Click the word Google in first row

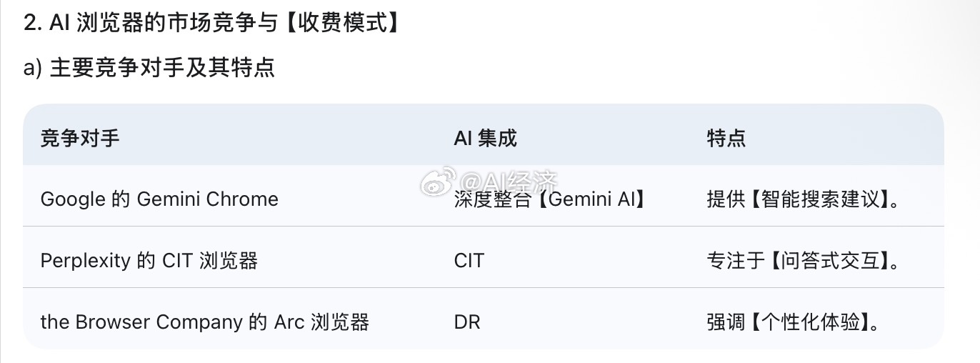(72, 199)
